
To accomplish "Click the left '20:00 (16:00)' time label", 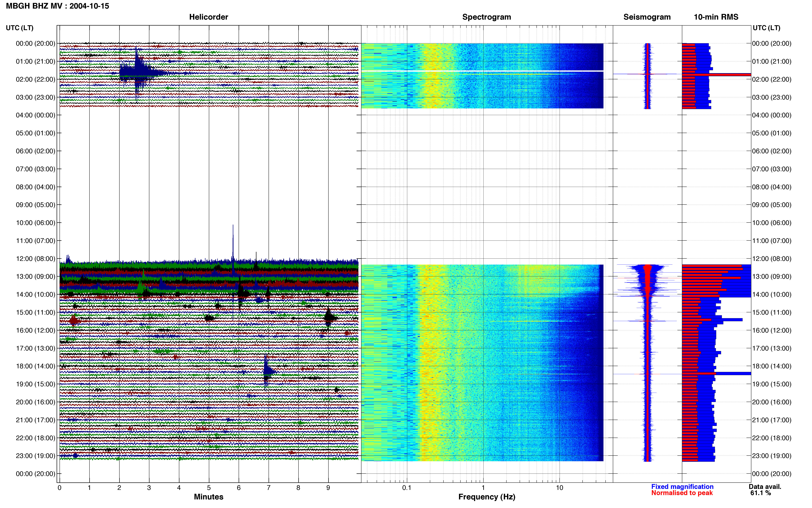I will [x=35, y=402].
